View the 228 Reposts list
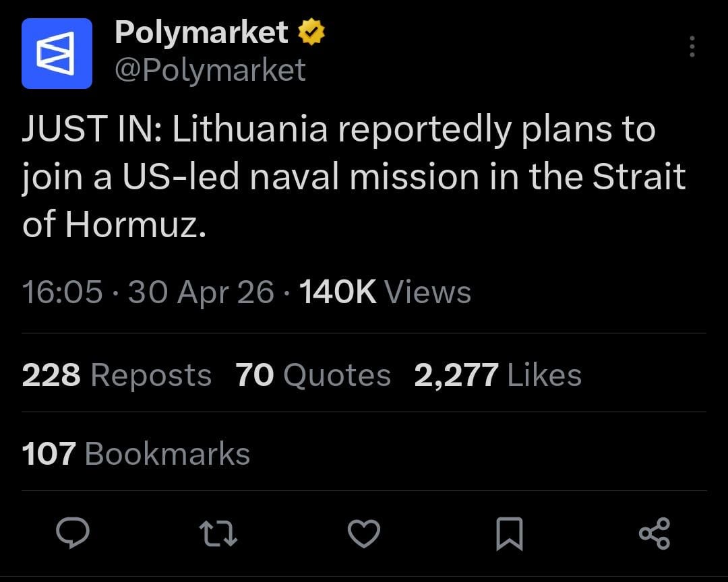 [x=117, y=375]
